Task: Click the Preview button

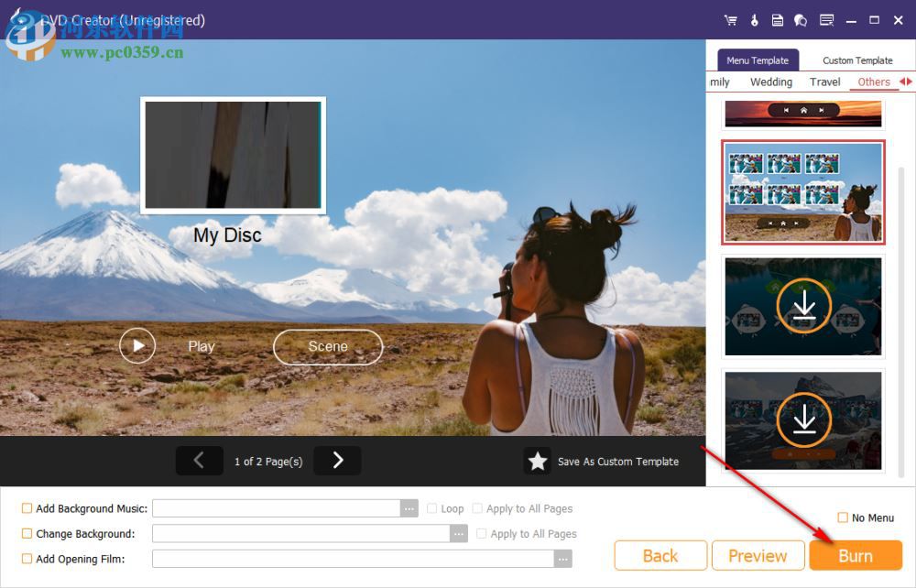Action: tap(758, 555)
